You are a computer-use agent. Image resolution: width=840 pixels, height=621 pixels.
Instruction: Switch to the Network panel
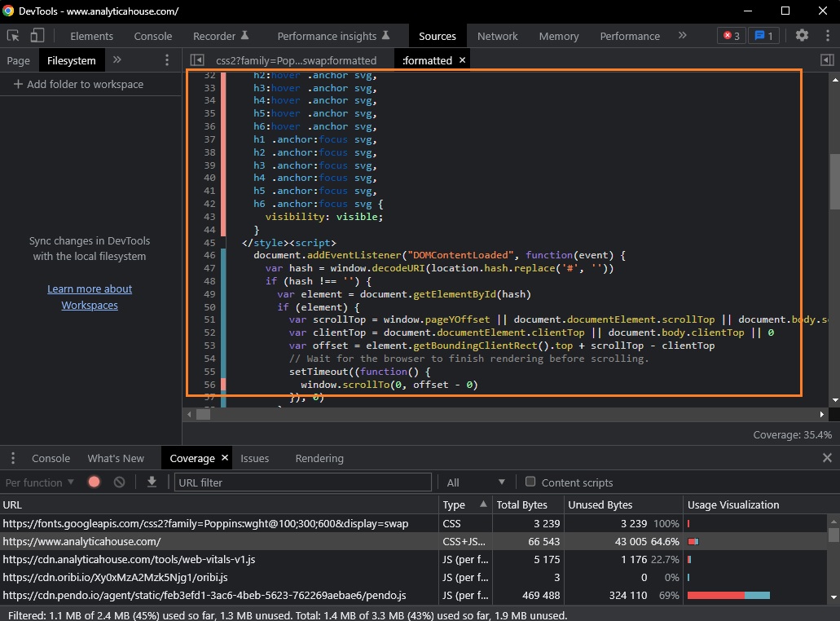pos(497,36)
